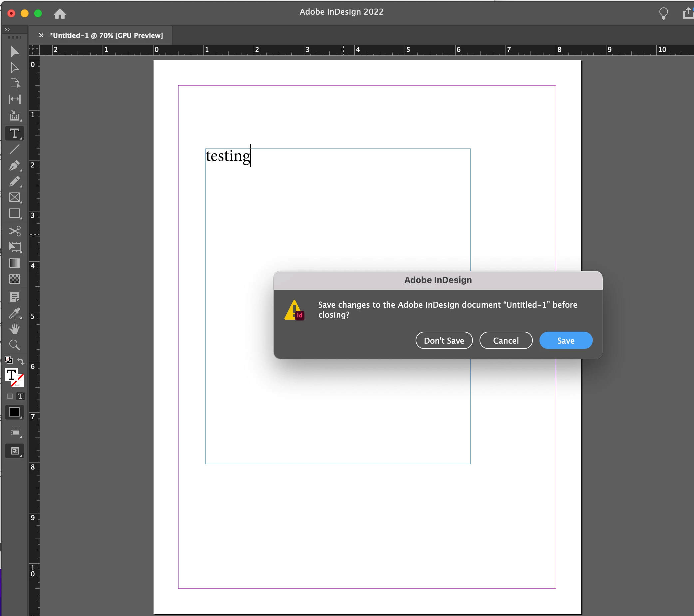Swap fill and stroke arrows
This screenshot has width=694, height=616.
pos(21,361)
